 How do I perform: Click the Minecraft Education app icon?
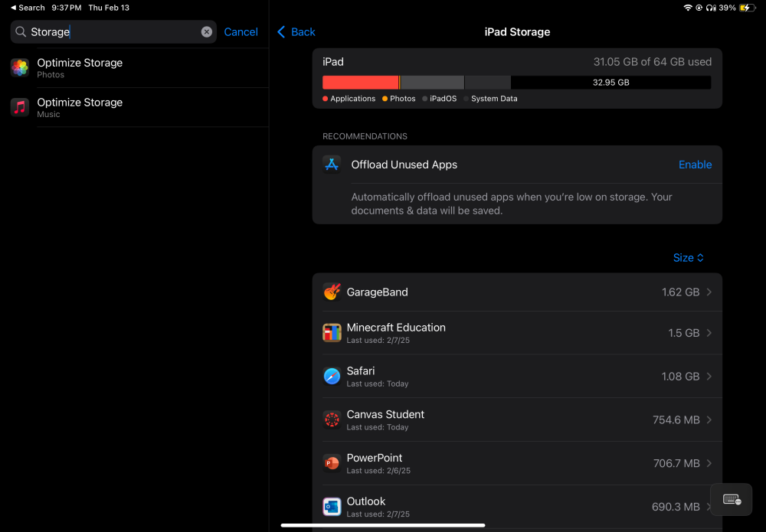[332, 333]
